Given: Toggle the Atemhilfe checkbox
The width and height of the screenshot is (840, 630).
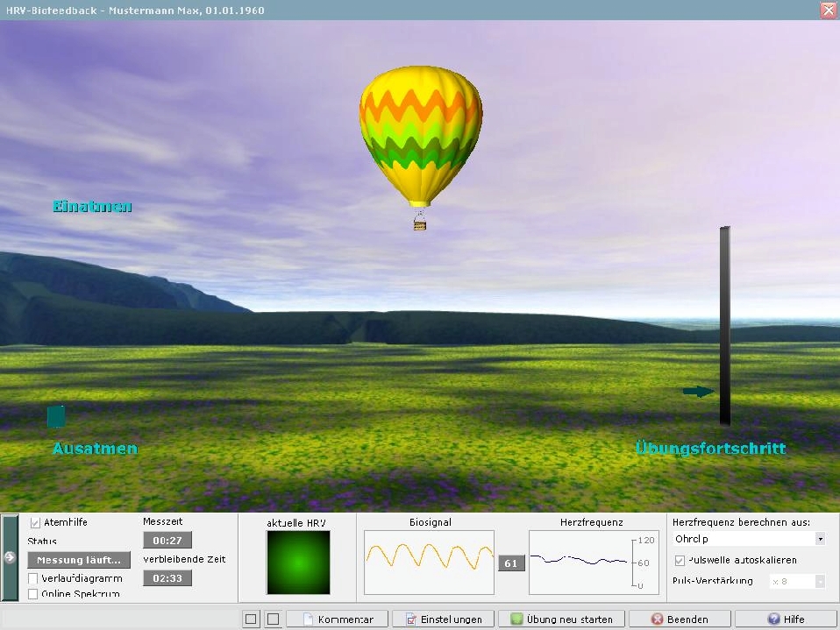Looking at the screenshot, I should 35,522.
